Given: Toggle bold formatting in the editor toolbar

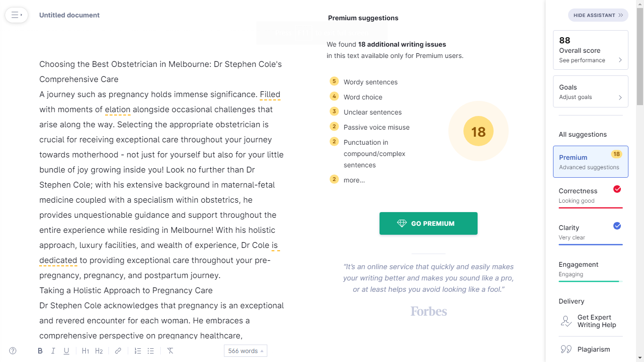Looking at the screenshot, I should click(x=40, y=351).
